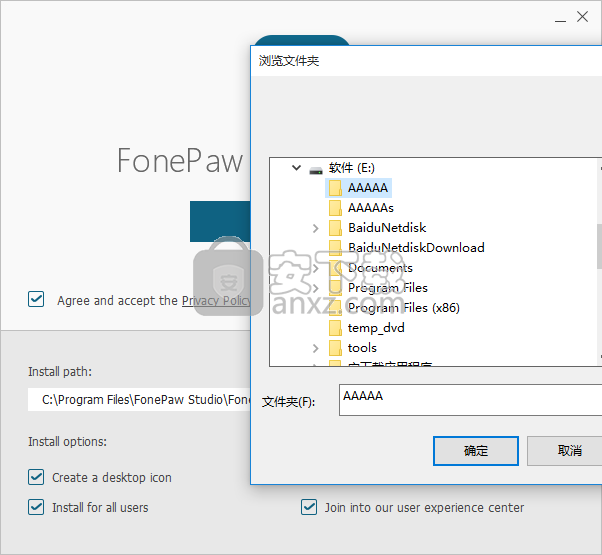This screenshot has width=602, height=555.
Task: Click the tools folder icon
Action: (x=335, y=348)
